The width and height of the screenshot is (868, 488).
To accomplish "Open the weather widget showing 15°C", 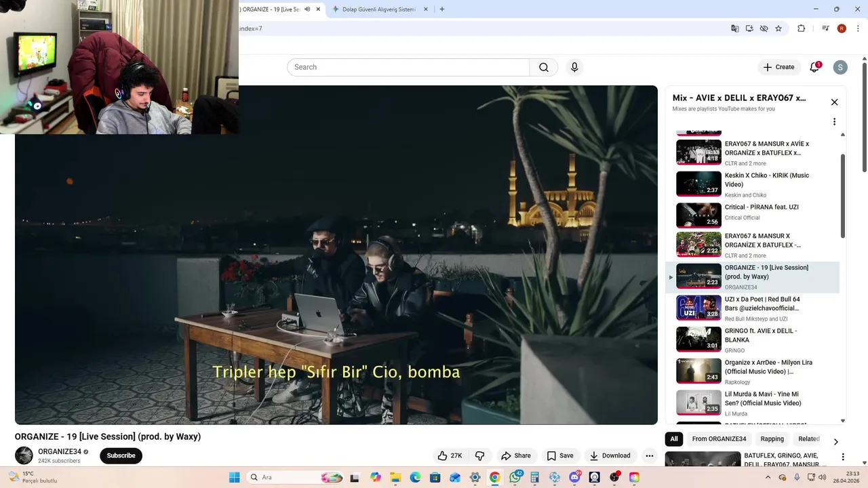I will click(33, 477).
